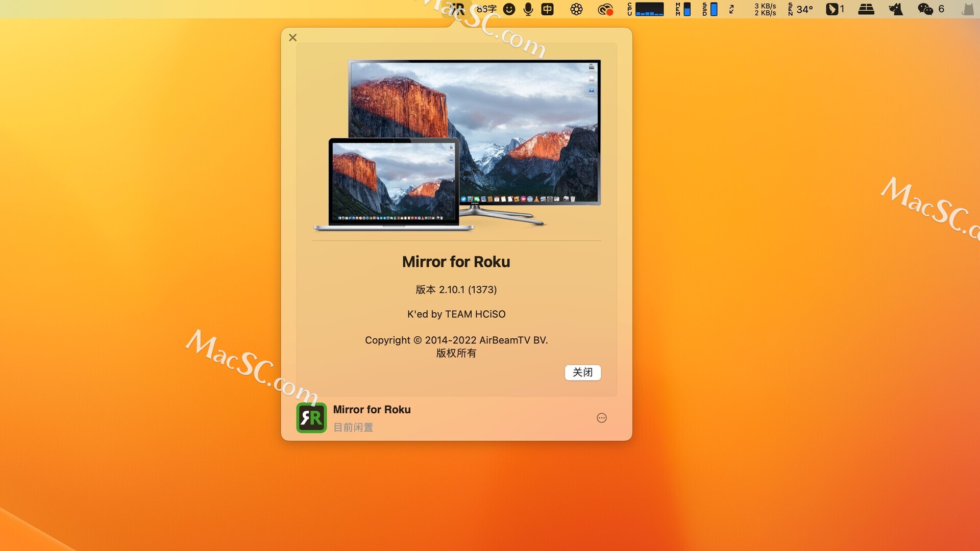Viewport: 980px width, 551px height.
Task: Click the Mirror for Roku menu bar icon
Action: tap(457, 9)
